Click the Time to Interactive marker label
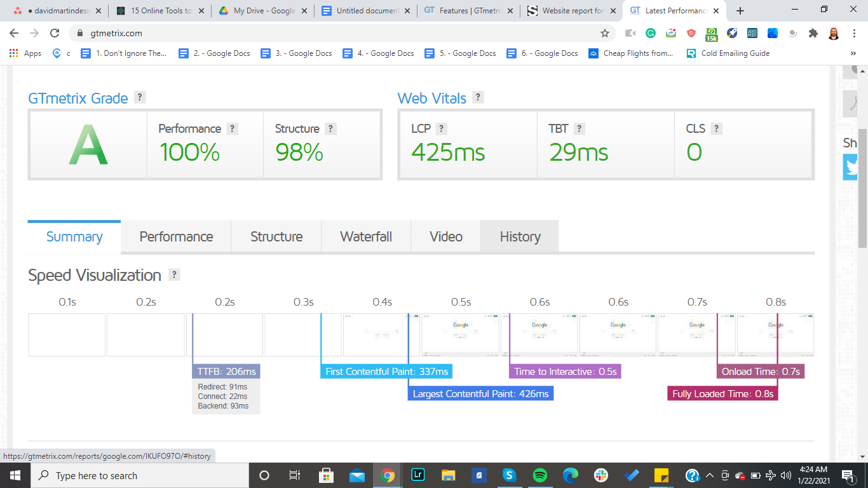Viewport: 868px width, 488px height. coord(565,372)
